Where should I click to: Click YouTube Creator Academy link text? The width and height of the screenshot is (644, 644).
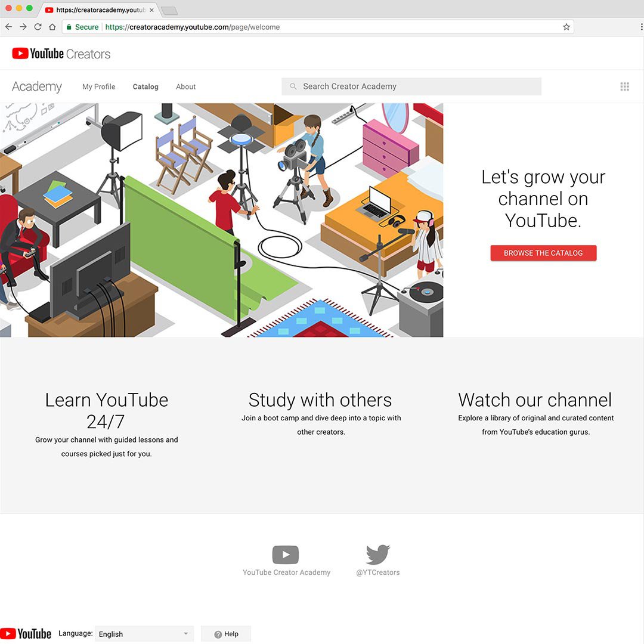coord(286,572)
